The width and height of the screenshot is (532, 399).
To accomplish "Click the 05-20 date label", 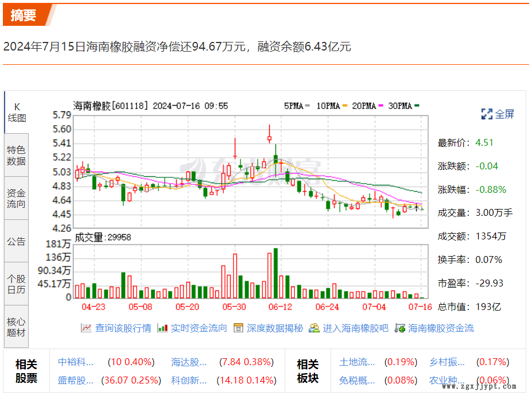I will pos(187,307).
